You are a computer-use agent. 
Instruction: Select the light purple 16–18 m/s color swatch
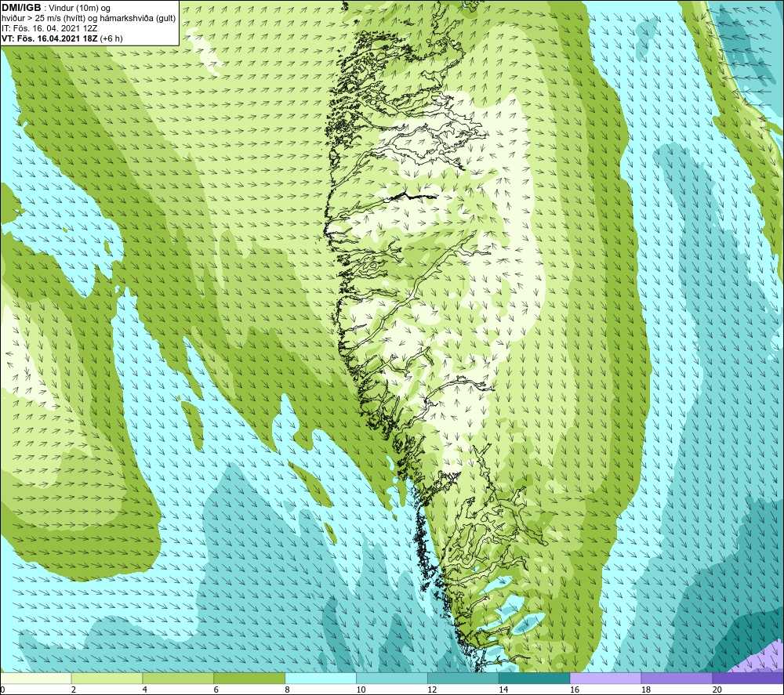click(605, 678)
